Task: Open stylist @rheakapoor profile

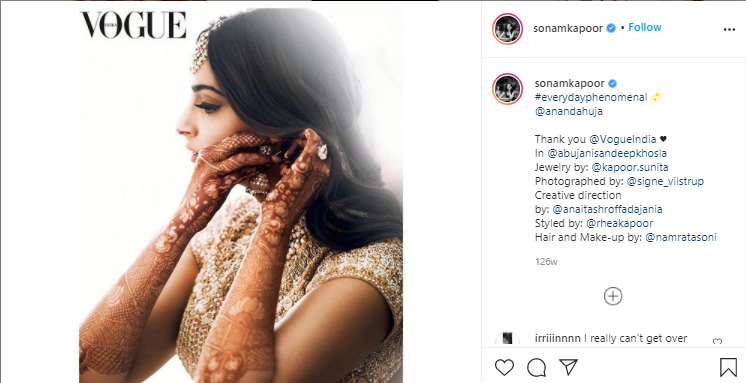Action: point(619,223)
